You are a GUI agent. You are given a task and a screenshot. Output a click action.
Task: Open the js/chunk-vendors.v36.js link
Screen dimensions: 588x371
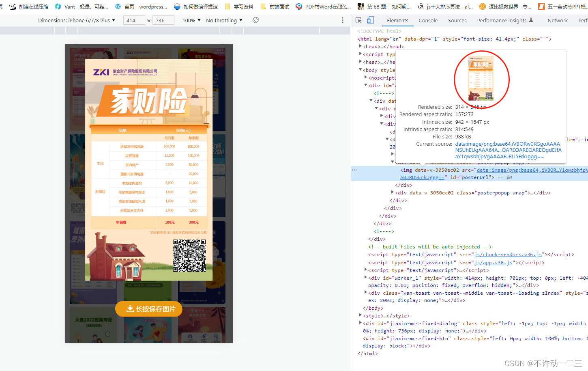(x=508, y=255)
